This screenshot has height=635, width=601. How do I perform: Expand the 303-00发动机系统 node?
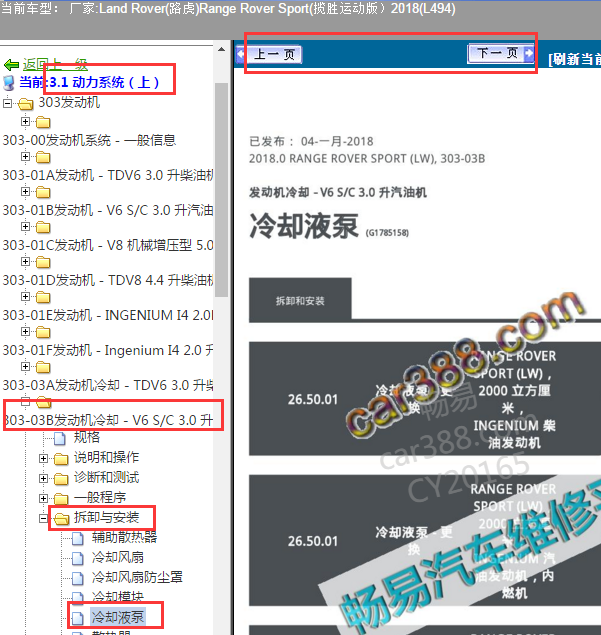point(26,121)
